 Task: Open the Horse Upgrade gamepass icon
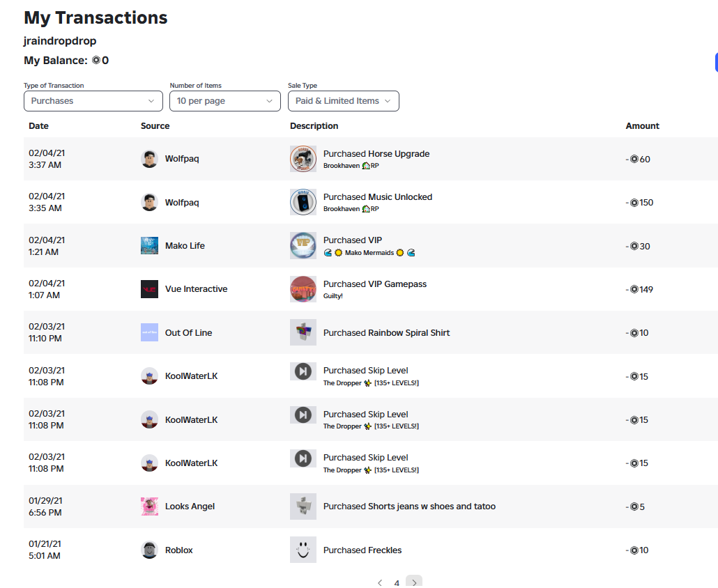coord(303,159)
